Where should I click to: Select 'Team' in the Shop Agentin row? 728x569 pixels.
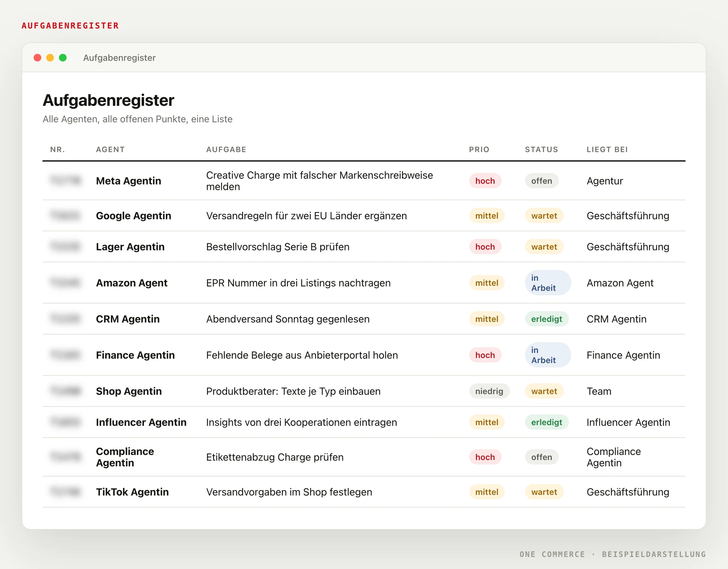(599, 391)
